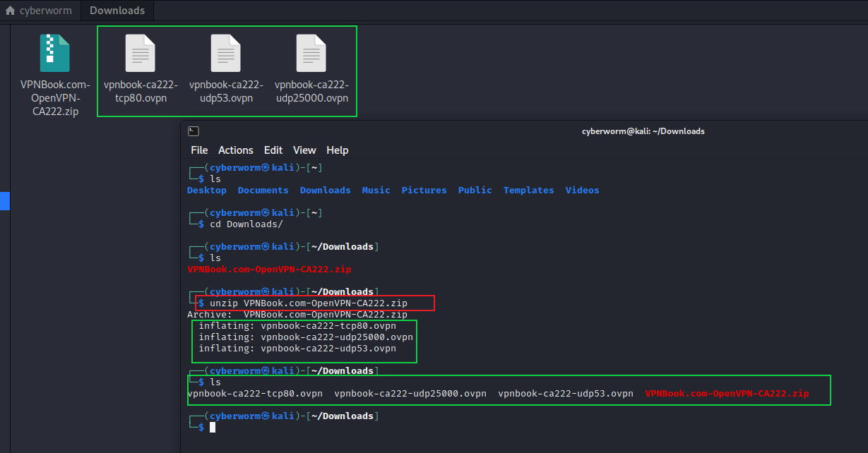Select the vpnbook-ca222-udp25000.ovpn file icon
This screenshot has height=453, width=868.
311,54
